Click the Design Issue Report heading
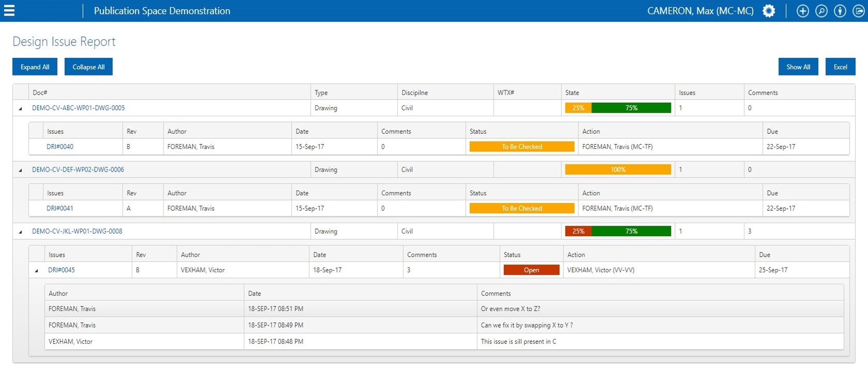Image resolution: width=868 pixels, height=371 pixels. [x=64, y=42]
